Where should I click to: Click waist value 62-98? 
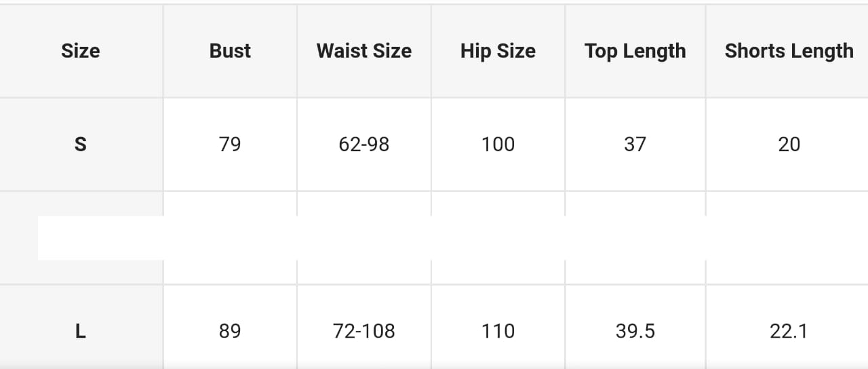[x=364, y=144]
